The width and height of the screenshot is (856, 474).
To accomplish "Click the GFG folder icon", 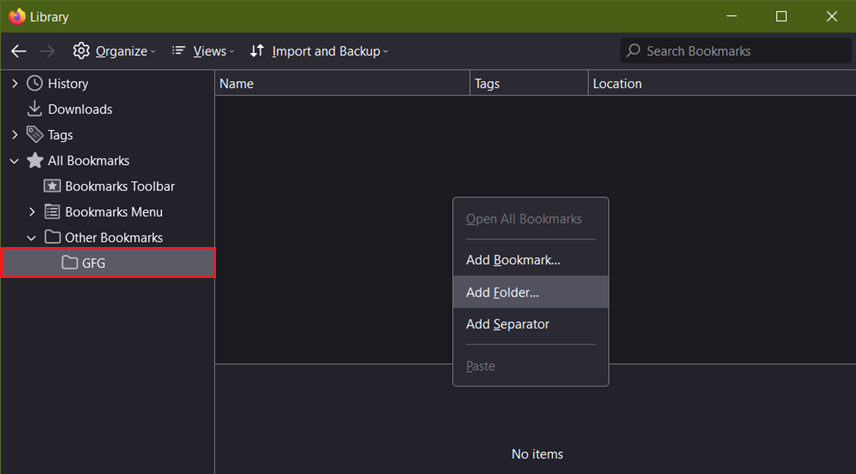I will click(x=69, y=263).
